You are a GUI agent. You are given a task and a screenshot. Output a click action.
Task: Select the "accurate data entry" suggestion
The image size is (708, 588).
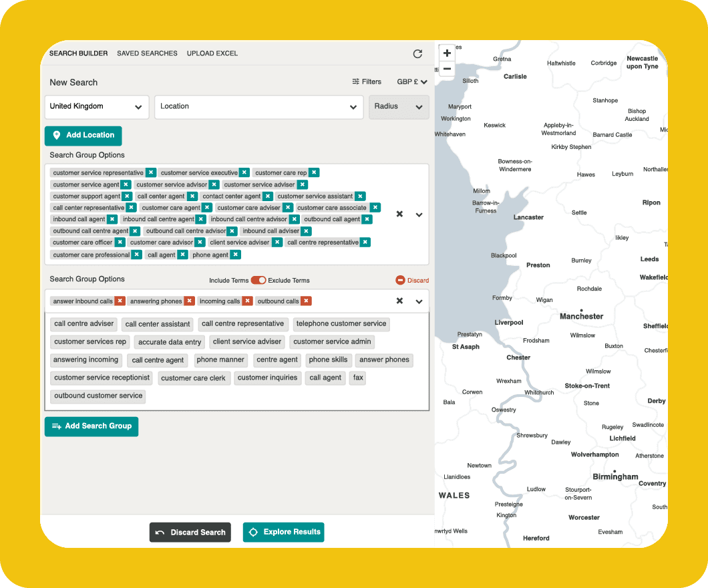click(170, 342)
